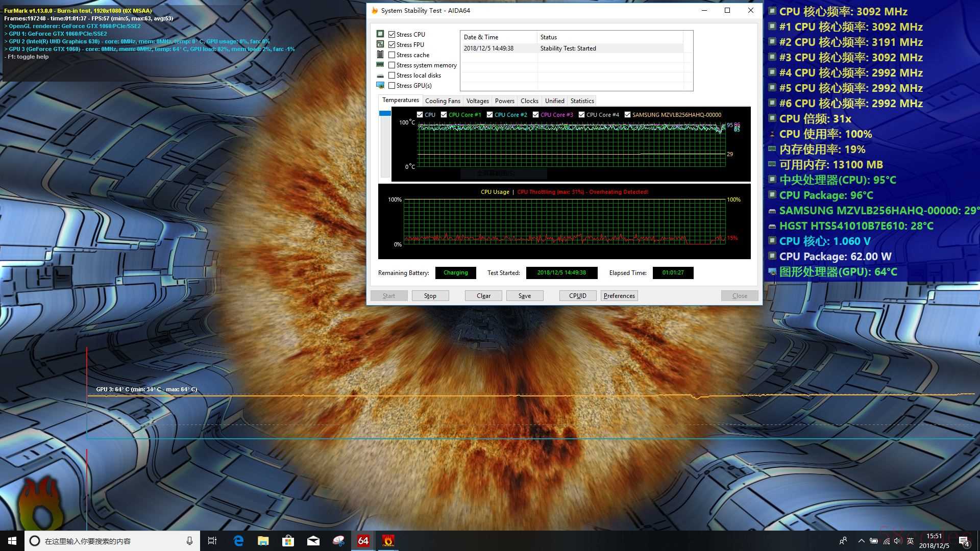Viewport: 980px width, 551px height.
Task: Switch to the Temperatures tab
Action: click(x=400, y=100)
